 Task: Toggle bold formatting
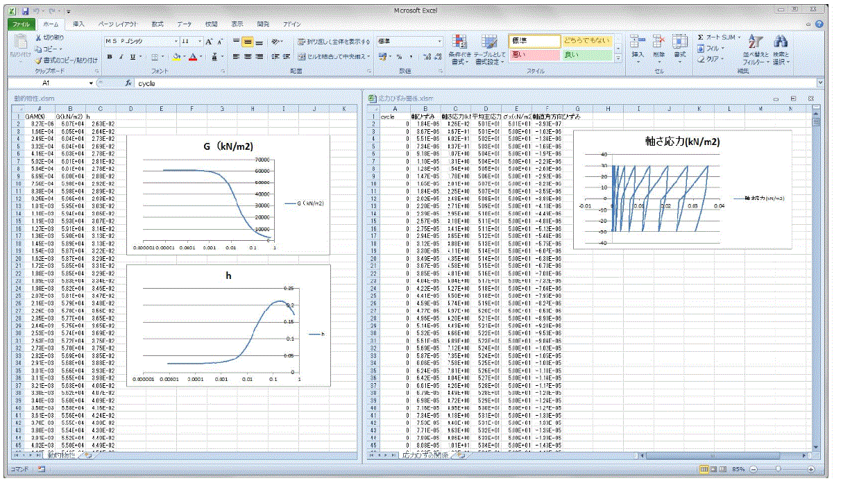tap(109, 57)
